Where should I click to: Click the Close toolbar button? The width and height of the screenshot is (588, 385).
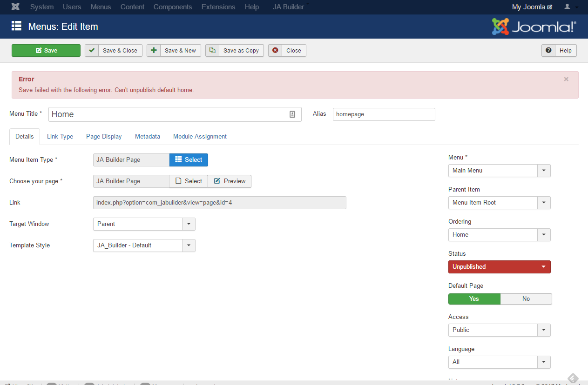click(287, 51)
